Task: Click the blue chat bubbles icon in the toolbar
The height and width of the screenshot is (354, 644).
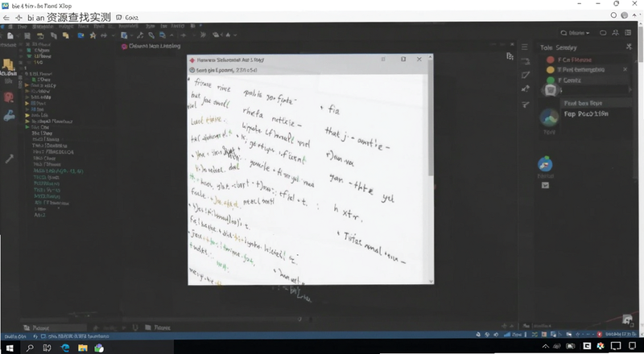Action: click(x=163, y=35)
